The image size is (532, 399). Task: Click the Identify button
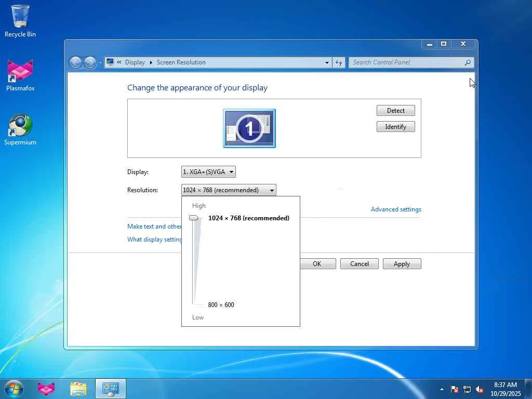click(395, 127)
